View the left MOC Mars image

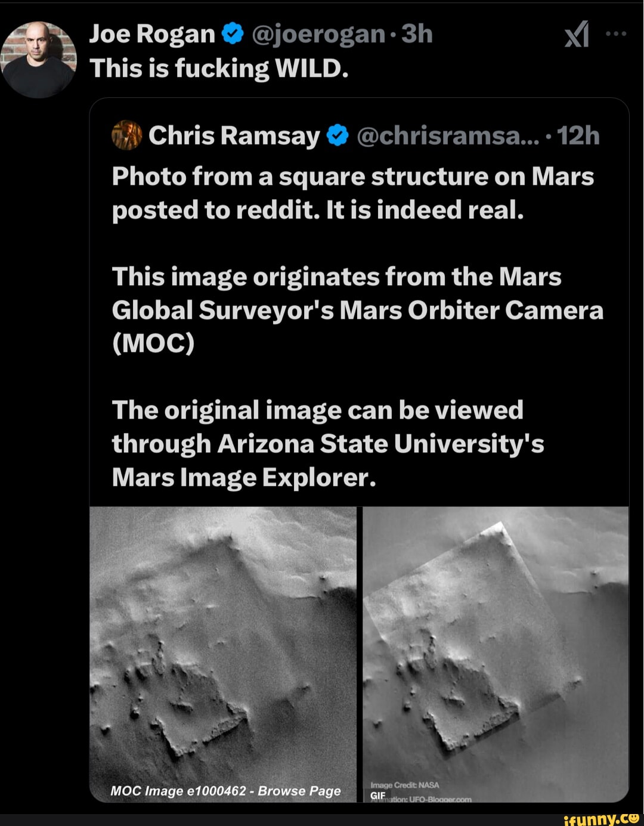[x=224, y=650]
